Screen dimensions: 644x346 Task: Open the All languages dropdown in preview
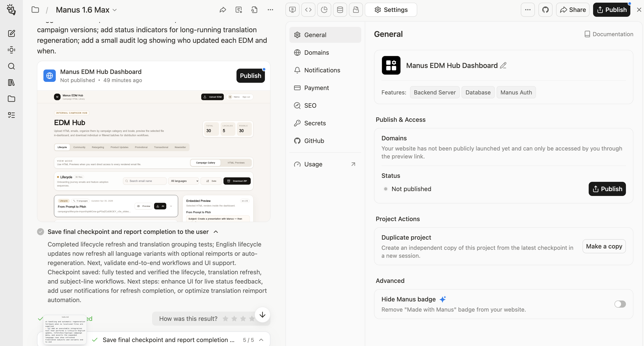[184, 181]
